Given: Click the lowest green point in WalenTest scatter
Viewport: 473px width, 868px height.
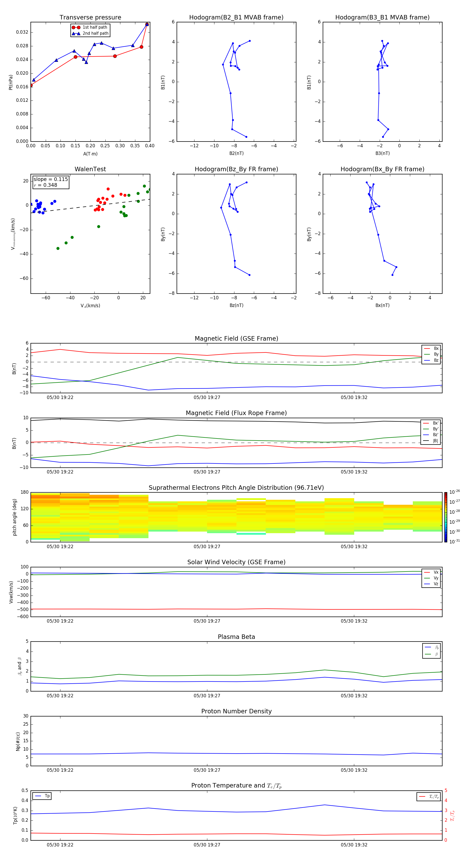Looking at the screenshot, I should (x=58, y=248).
